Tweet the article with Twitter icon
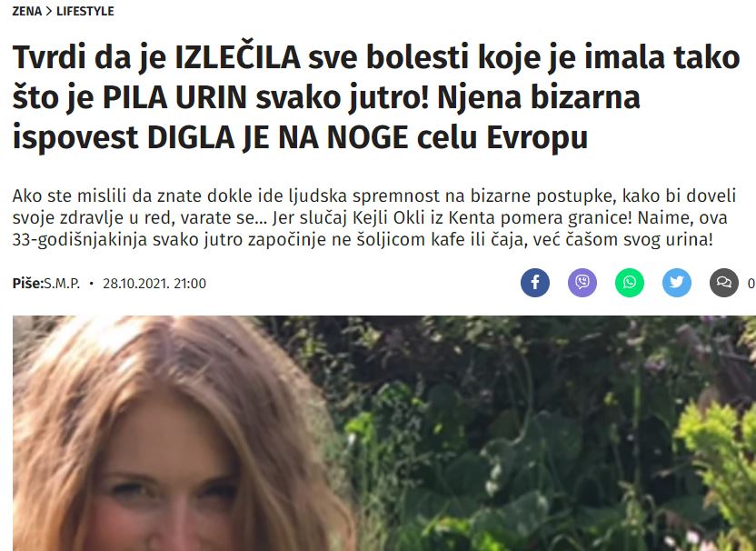756x551 pixels. (676, 282)
